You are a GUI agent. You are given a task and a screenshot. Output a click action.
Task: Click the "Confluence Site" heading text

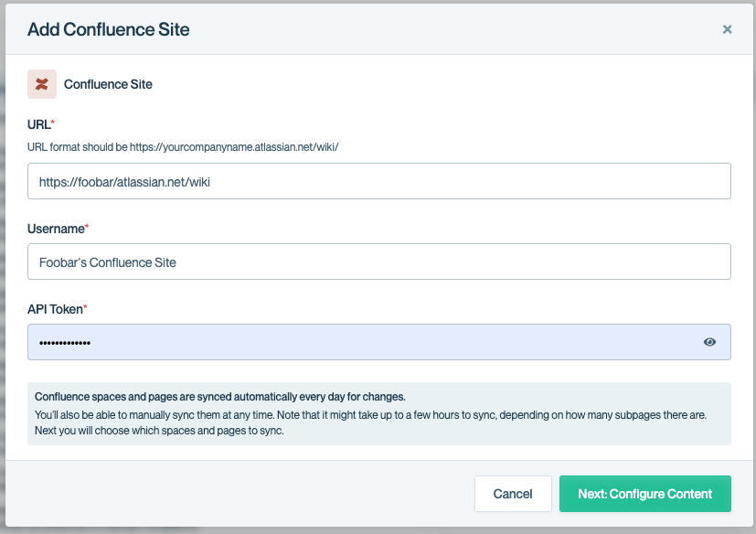coord(108,84)
